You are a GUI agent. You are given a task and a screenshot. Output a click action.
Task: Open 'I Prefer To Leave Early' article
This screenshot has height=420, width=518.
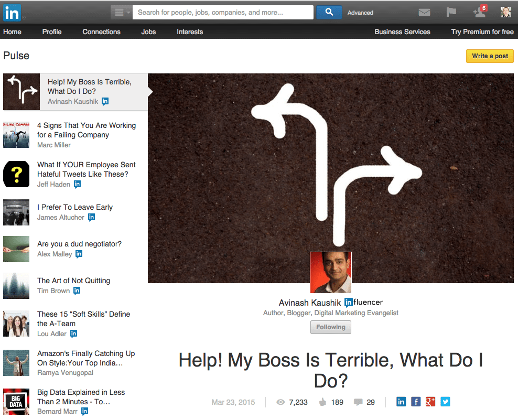coord(75,207)
